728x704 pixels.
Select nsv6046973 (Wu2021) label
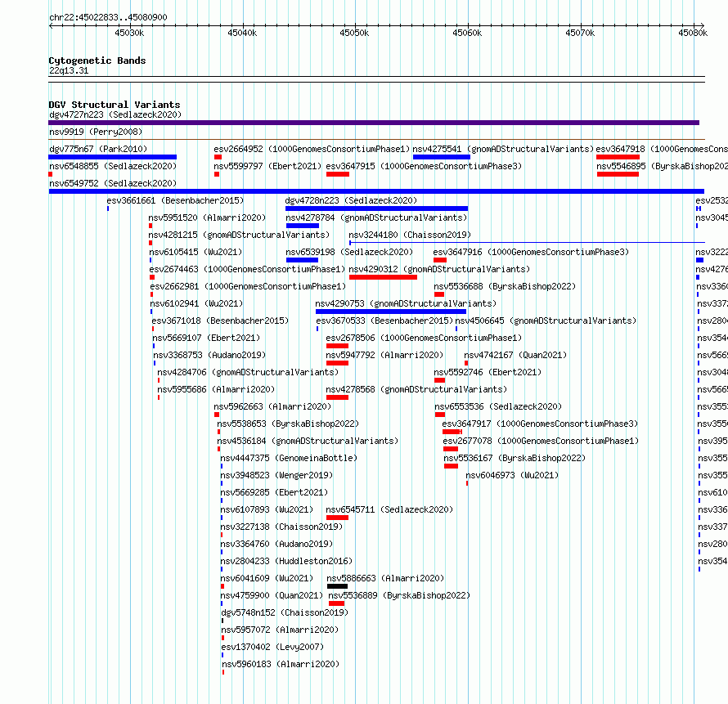pyautogui.click(x=512, y=475)
